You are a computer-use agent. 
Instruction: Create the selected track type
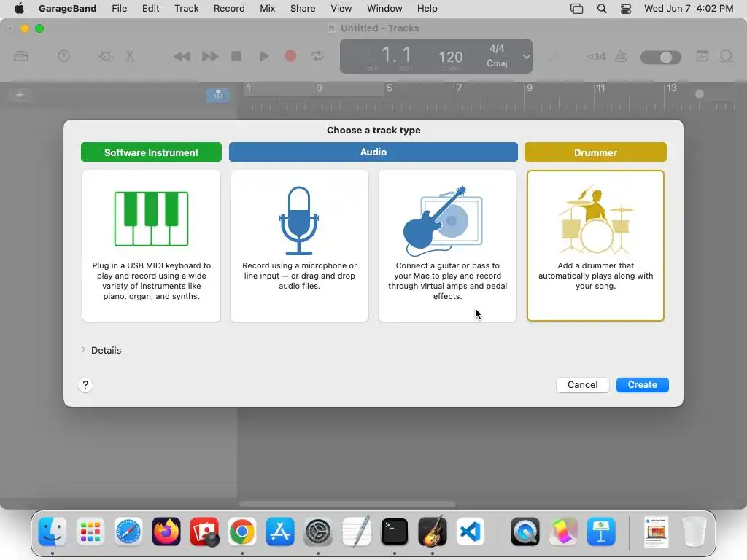pos(642,385)
